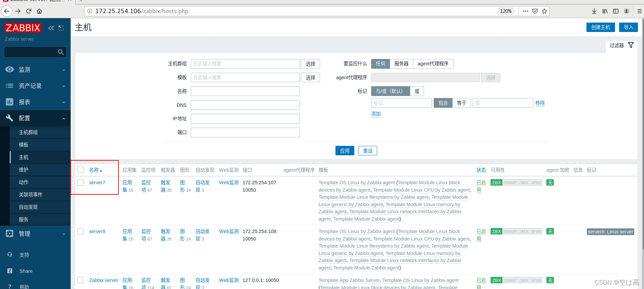Click the 导入 button

click(x=629, y=27)
